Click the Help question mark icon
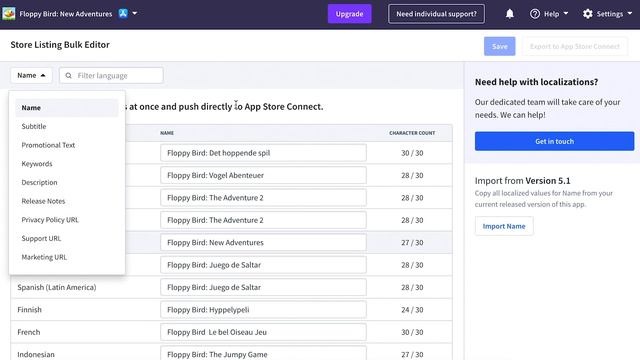640x360 pixels. pyautogui.click(x=535, y=14)
